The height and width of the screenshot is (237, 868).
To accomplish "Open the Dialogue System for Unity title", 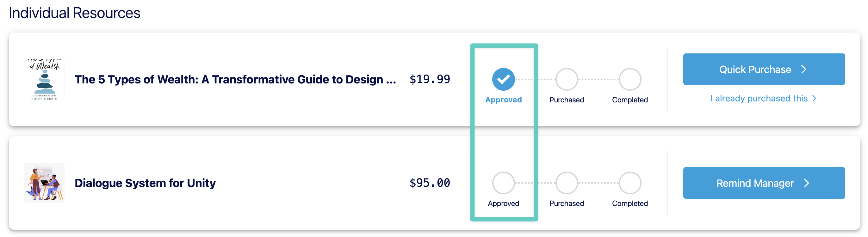I will point(145,183).
